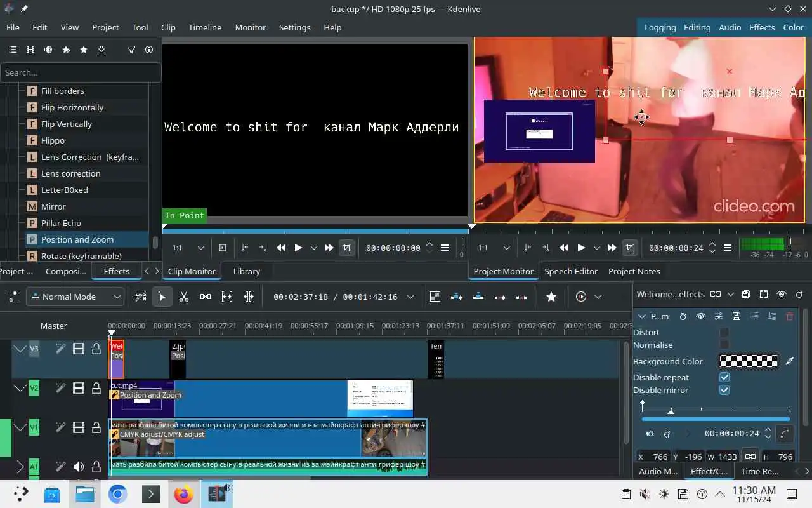The image size is (812, 508).
Task: Uncheck Disable mirror
Action: 724,390
